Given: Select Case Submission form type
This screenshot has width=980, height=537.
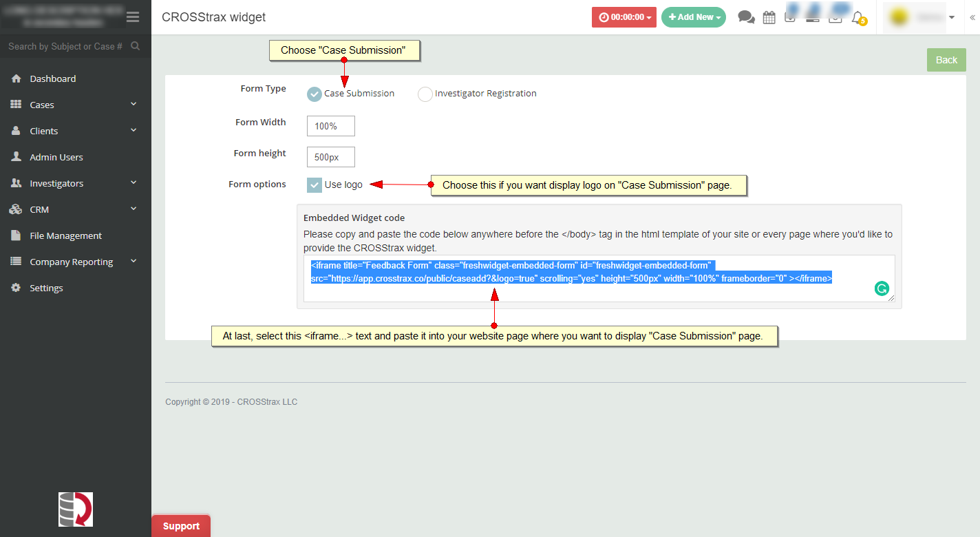Looking at the screenshot, I should tap(315, 94).
